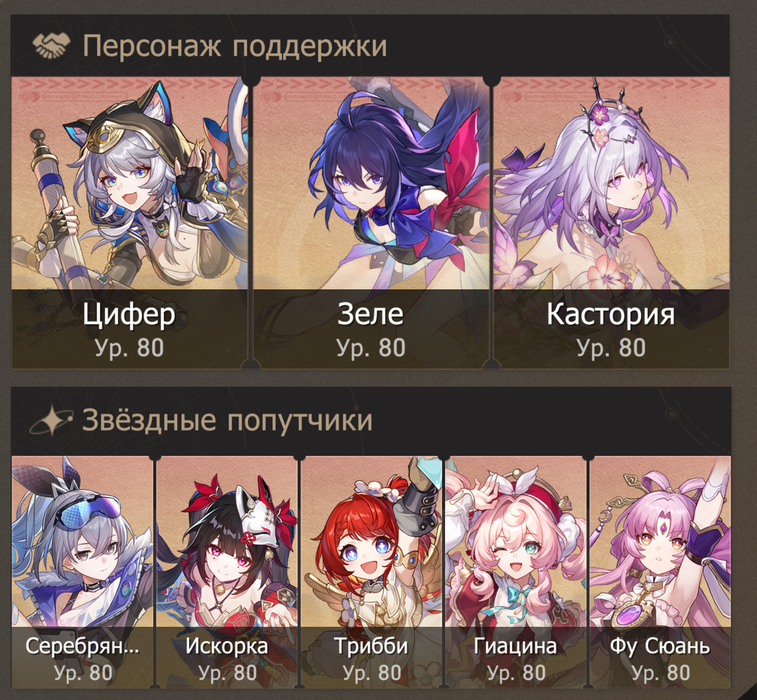The width and height of the screenshot is (757, 700).
Task: Select the Цифер support character card
Action: [129, 222]
